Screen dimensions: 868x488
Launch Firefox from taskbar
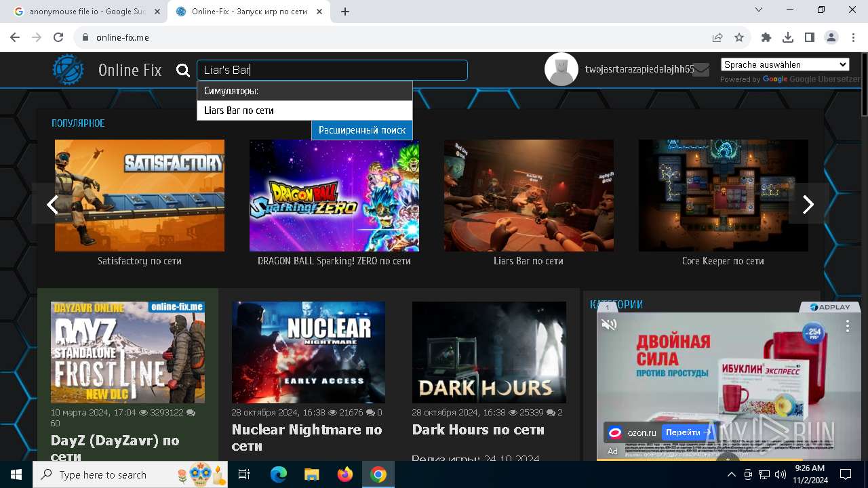tap(345, 474)
